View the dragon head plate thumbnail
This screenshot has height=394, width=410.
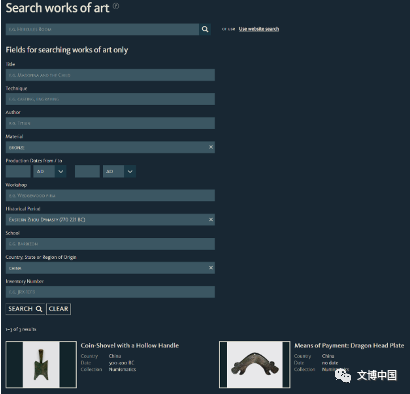coord(255,364)
